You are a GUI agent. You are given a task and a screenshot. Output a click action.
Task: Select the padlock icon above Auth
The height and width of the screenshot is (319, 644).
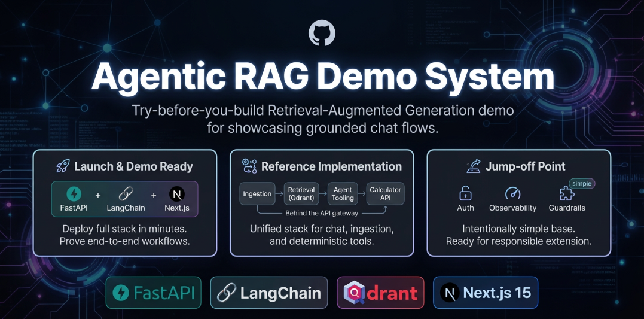coord(465,193)
